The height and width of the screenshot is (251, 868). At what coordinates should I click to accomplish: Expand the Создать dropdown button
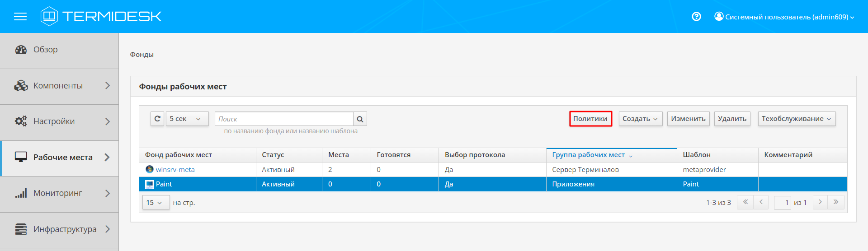point(640,119)
